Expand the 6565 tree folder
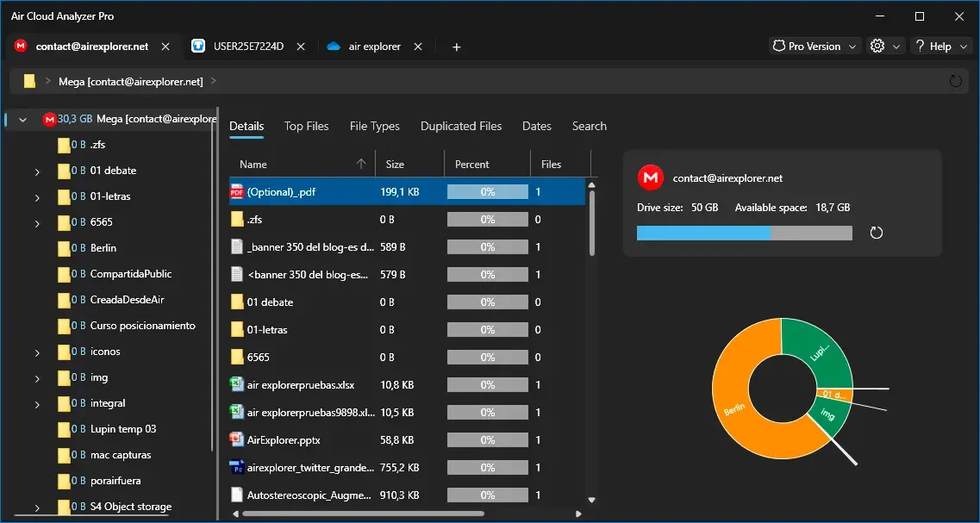 [x=38, y=223]
